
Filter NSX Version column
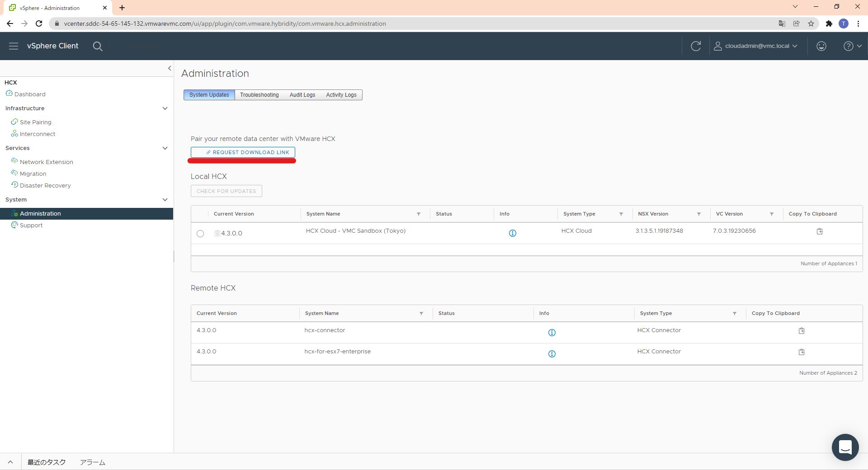[x=699, y=214]
